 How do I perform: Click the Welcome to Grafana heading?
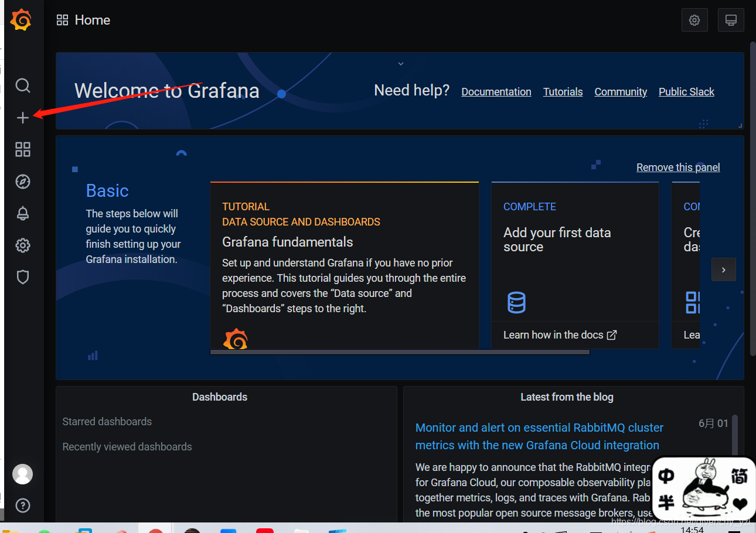(x=167, y=91)
